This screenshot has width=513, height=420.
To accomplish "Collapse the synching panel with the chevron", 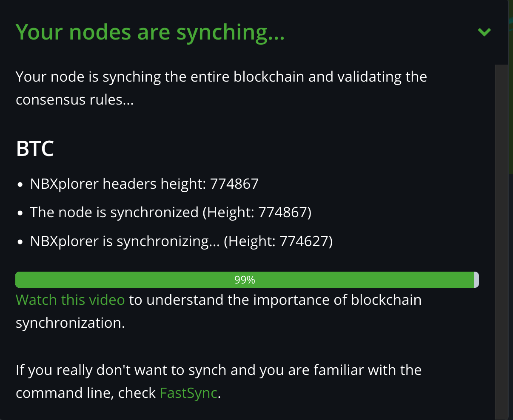I will (x=484, y=32).
